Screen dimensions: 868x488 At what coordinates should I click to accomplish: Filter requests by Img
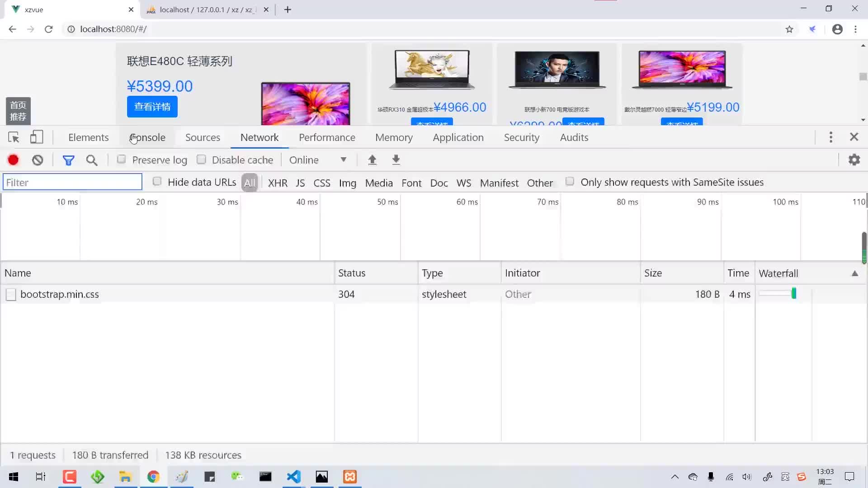pos(348,183)
